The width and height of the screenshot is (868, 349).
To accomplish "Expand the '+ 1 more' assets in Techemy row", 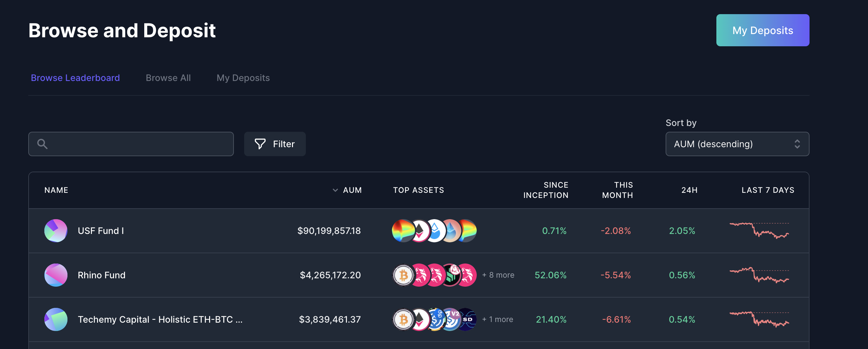I will click(497, 319).
